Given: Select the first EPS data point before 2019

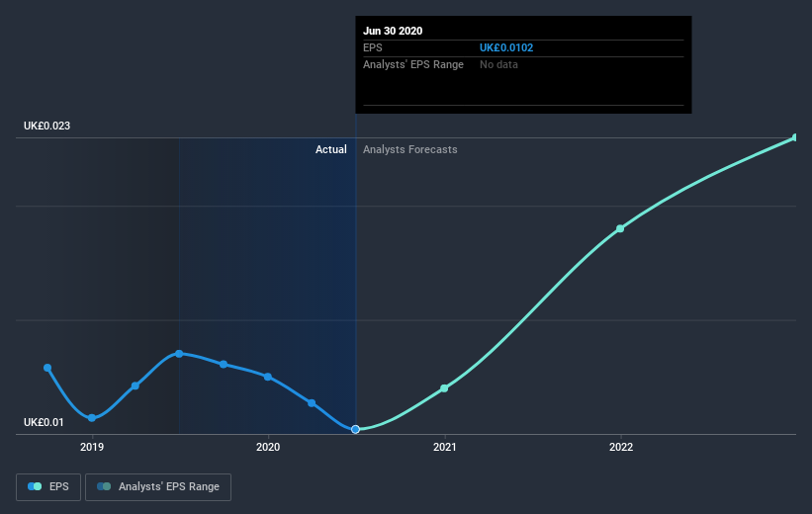Looking at the screenshot, I should tap(47, 368).
